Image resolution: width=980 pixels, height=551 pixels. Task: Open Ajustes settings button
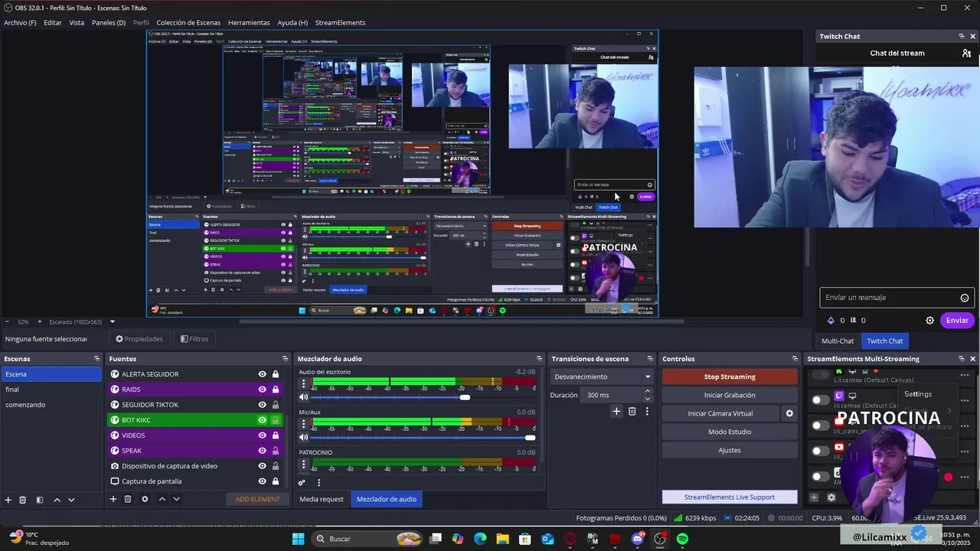[x=730, y=450]
